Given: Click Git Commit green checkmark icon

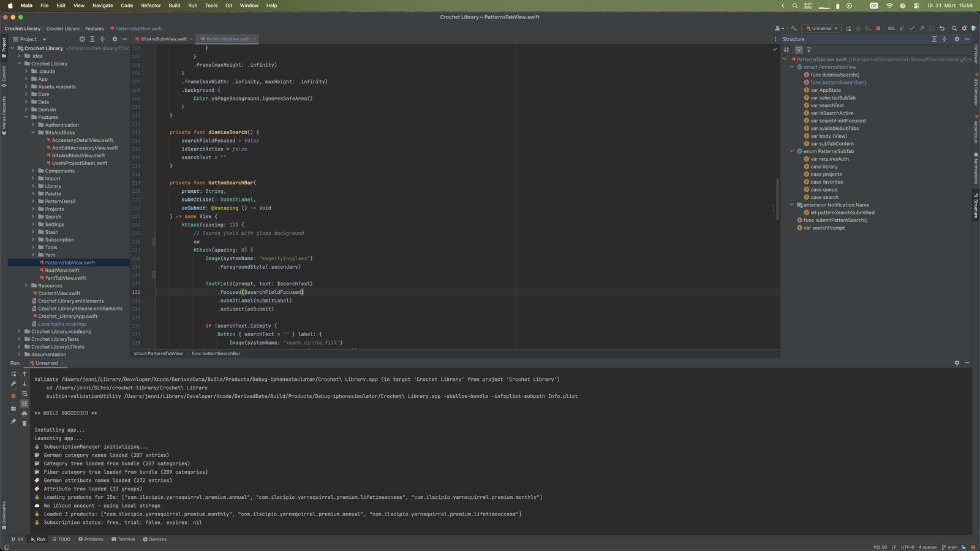Looking at the screenshot, I should [911, 28].
